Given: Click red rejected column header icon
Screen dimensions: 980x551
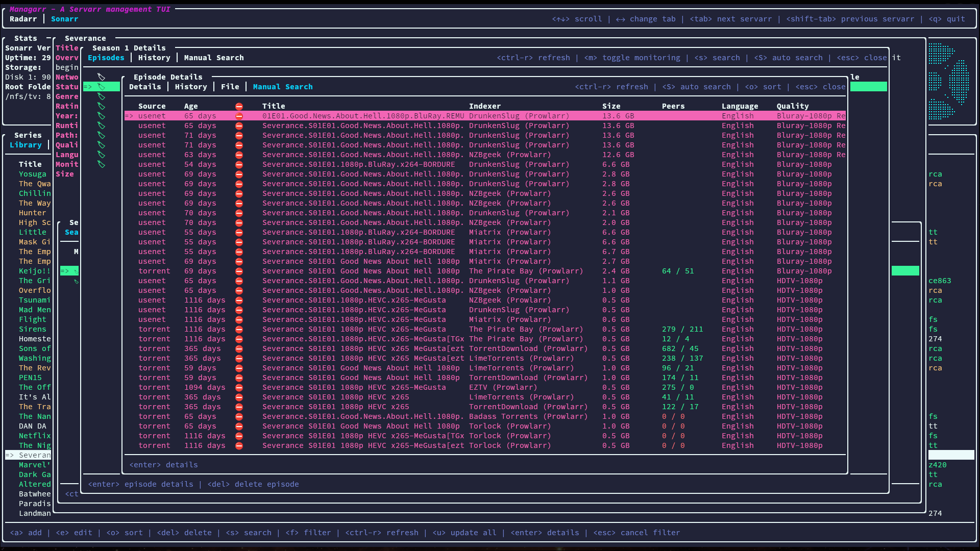Looking at the screenshot, I should pyautogui.click(x=239, y=106).
